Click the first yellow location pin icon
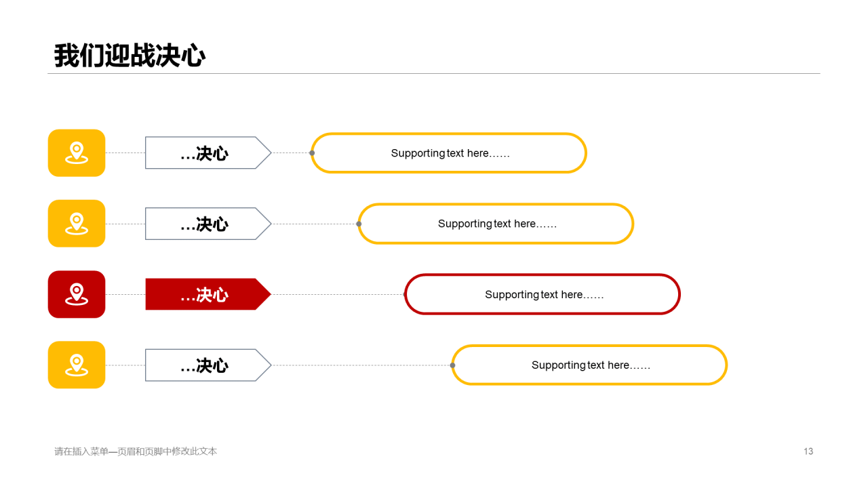This screenshot has width=868, height=488. [77, 153]
